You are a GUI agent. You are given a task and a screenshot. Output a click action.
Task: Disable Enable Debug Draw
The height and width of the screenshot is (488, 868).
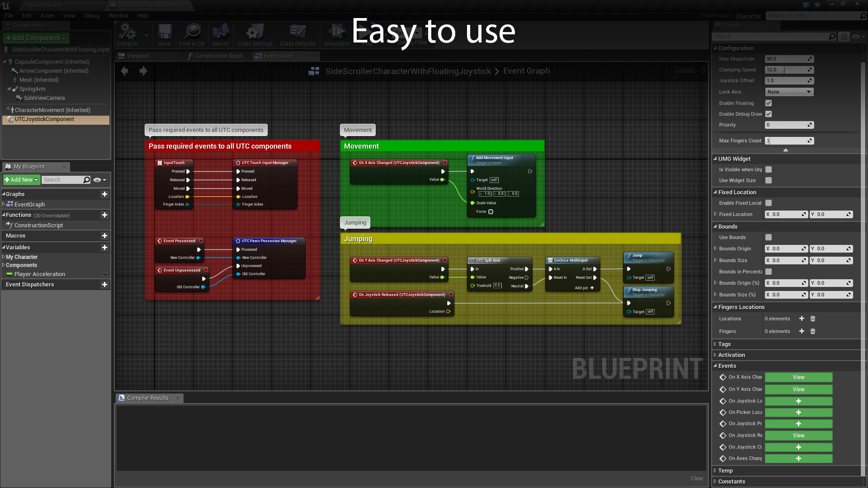pos(769,114)
